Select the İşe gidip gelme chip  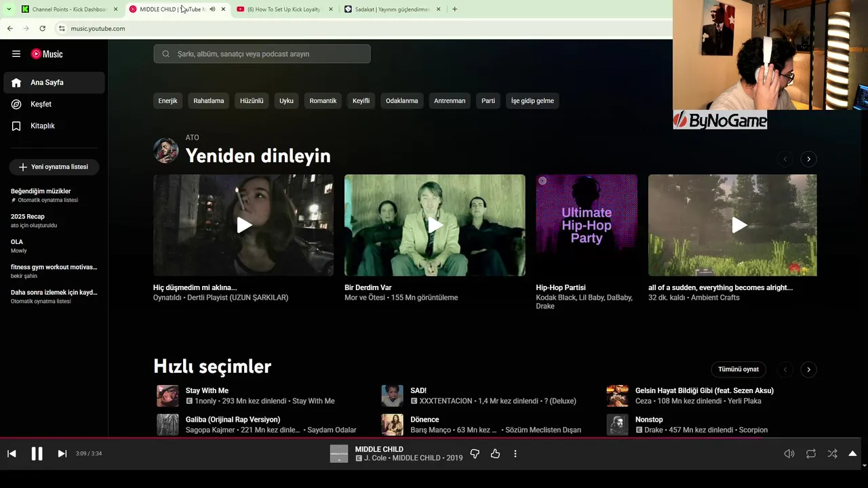point(532,101)
